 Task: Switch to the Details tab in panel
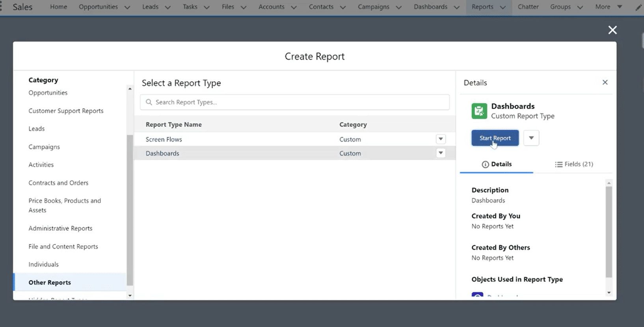coord(497,164)
